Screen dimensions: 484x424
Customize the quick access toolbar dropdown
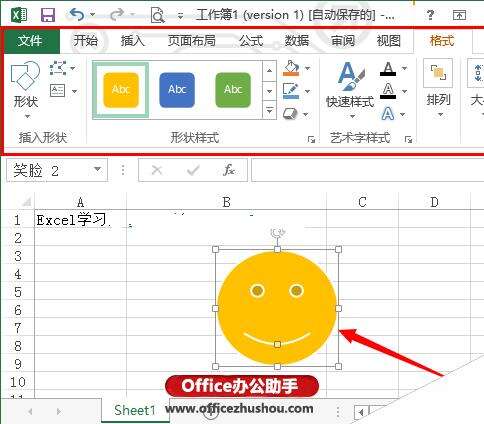coord(180,16)
